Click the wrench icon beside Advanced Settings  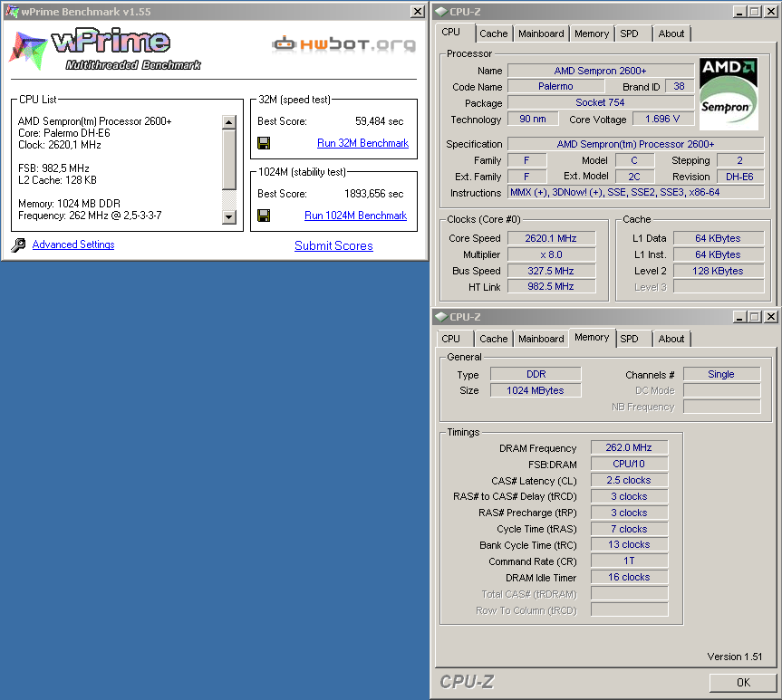[18, 245]
